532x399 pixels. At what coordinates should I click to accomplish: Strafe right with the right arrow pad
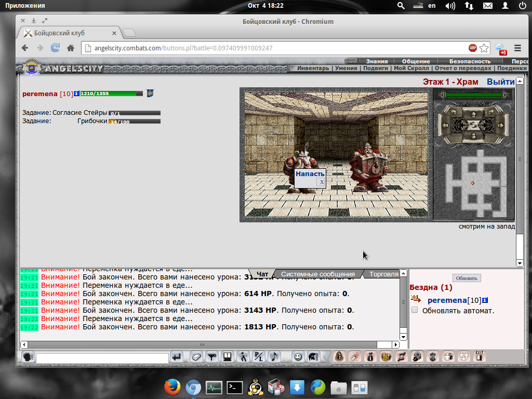coord(501,125)
